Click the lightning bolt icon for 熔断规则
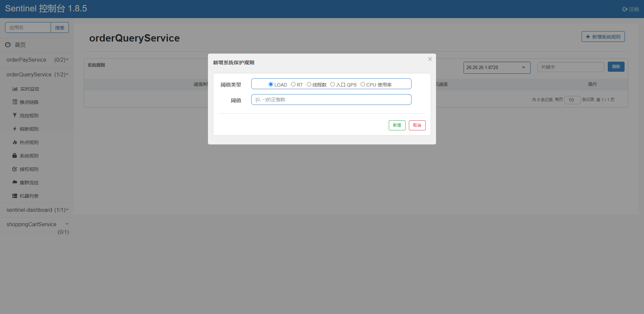This screenshot has width=644, height=314. click(x=15, y=129)
